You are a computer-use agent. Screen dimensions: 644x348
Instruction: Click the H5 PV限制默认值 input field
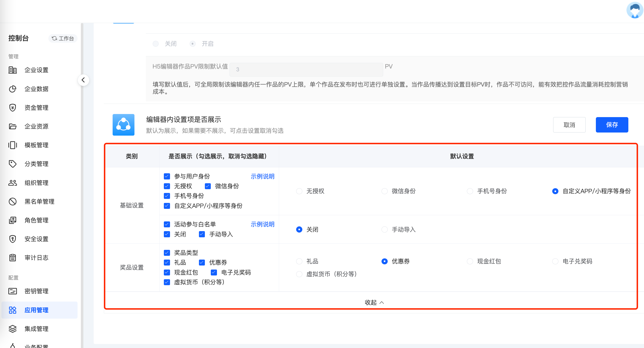(306, 69)
